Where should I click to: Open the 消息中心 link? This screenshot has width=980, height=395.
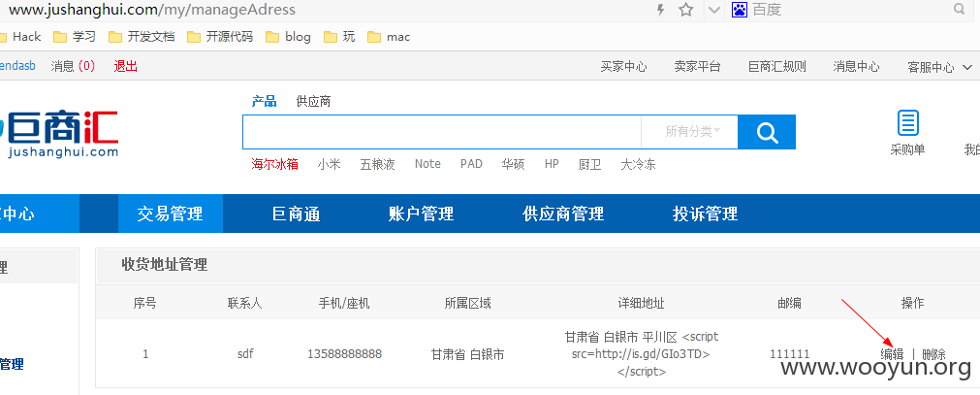click(856, 67)
